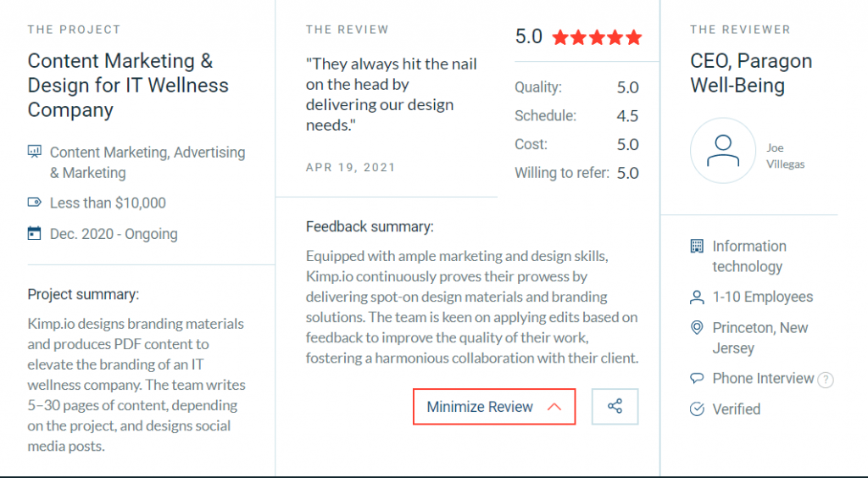Click the reviewer avatar profile icon

722,151
